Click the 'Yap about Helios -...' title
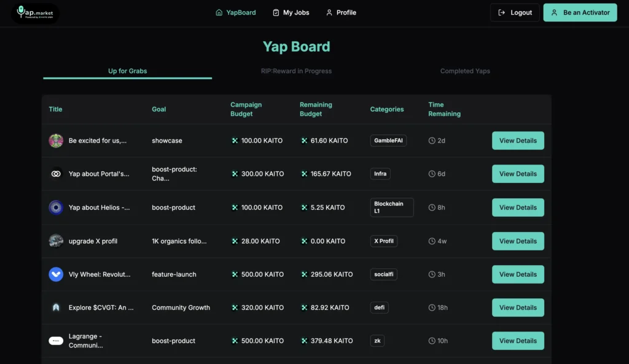 point(99,207)
